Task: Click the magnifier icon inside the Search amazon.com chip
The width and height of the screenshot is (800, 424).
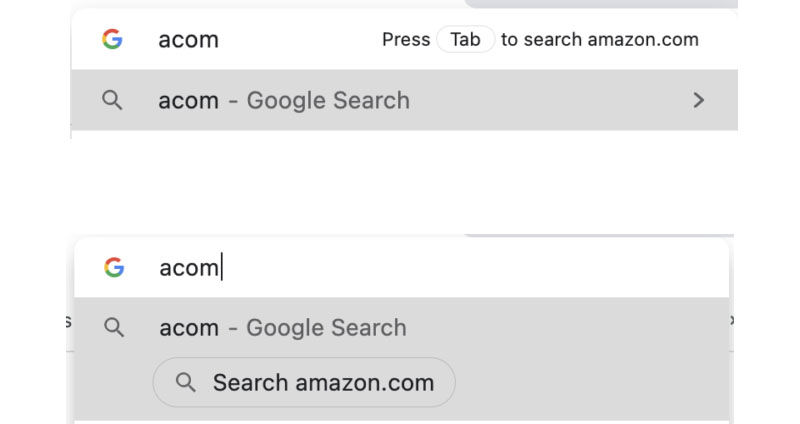Action: (185, 382)
